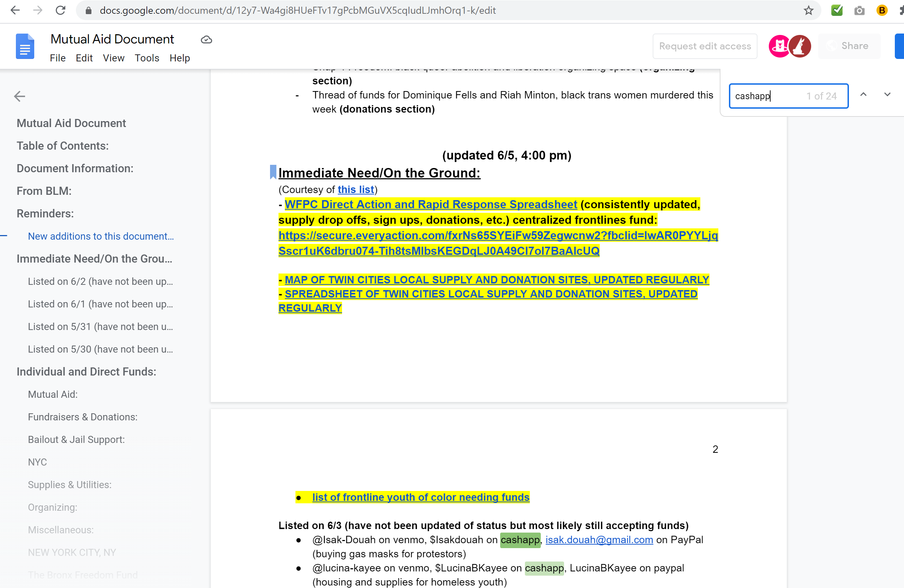Jump to Supplies & Utilities outline entry
Viewport: 904px width, 588px height.
click(70, 485)
